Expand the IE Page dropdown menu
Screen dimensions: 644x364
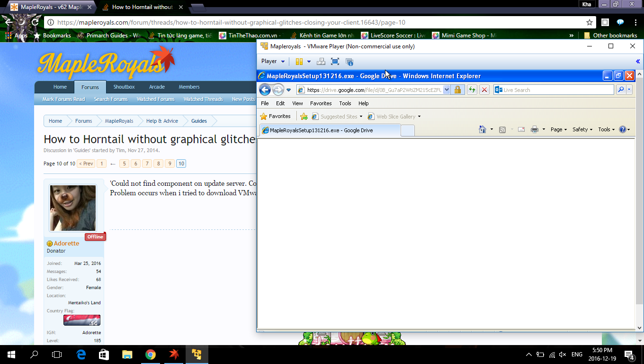(558, 129)
